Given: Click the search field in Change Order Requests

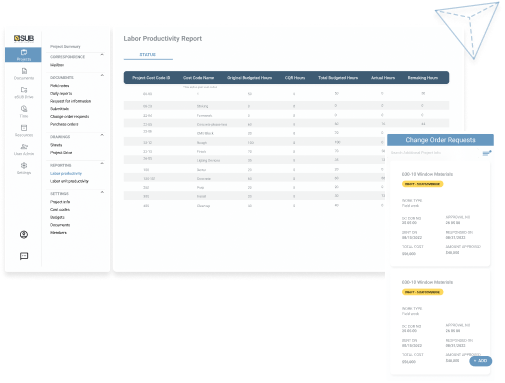Looking at the screenshot, I should click(435, 153).
